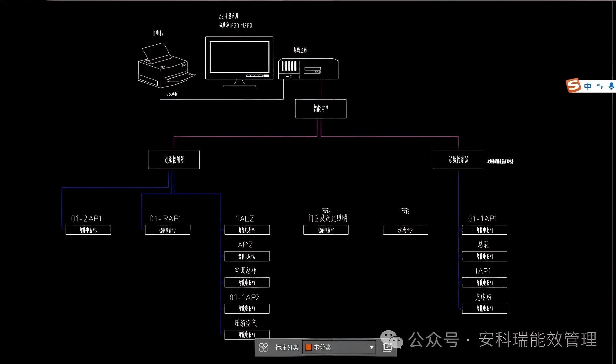Click the Sogou input method logo
The image size is (616, 364).
click(573, 85)
